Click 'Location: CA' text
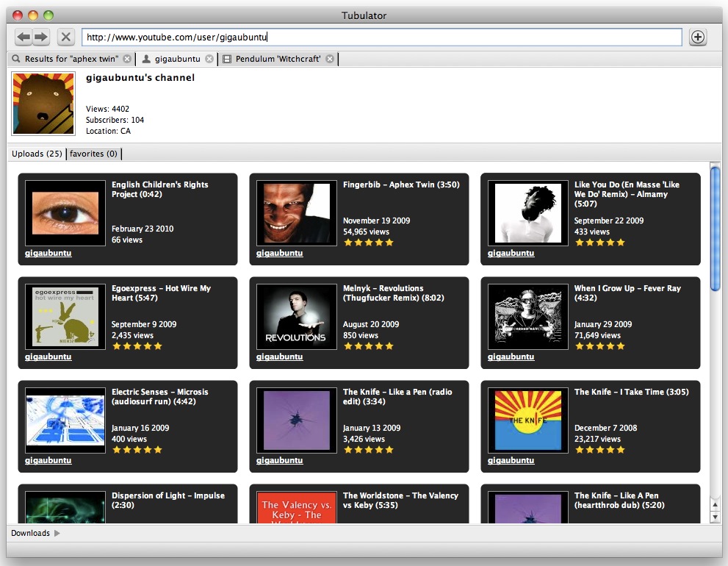728x566 pixels. 108,131
